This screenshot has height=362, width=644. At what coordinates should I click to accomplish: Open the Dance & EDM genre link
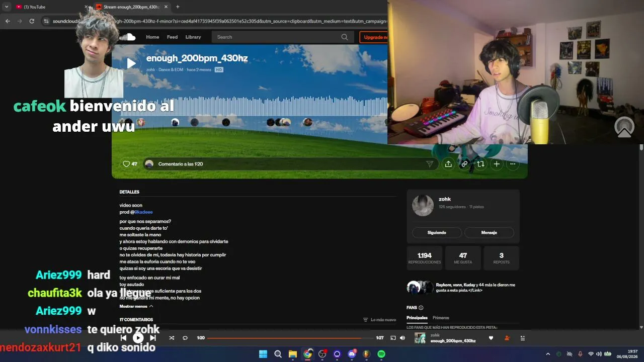[171, 69]
